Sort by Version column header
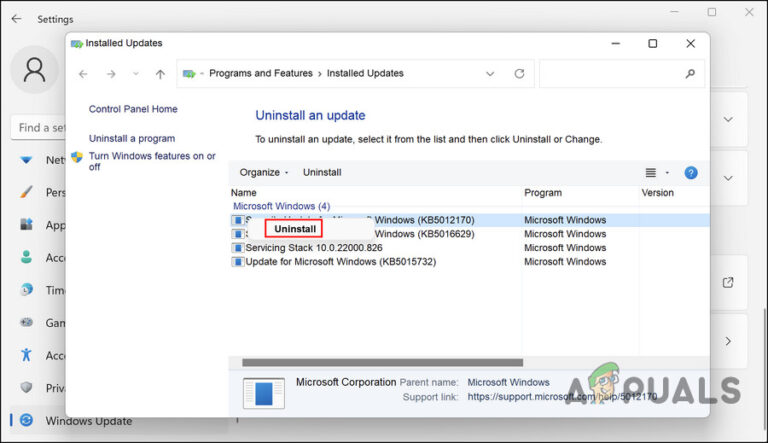This screenshot has height=443, width=768. click(657, 193)
